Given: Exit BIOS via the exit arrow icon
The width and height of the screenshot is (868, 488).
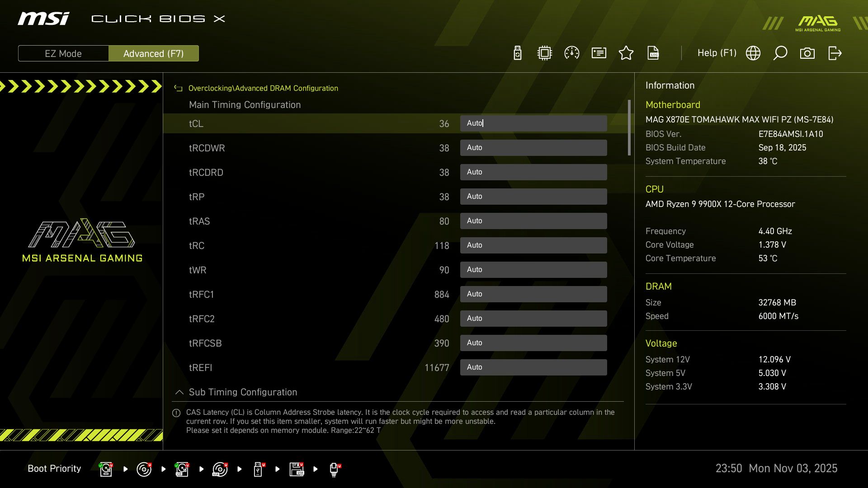Looking at the screenshot, I should tap(835, 53).
